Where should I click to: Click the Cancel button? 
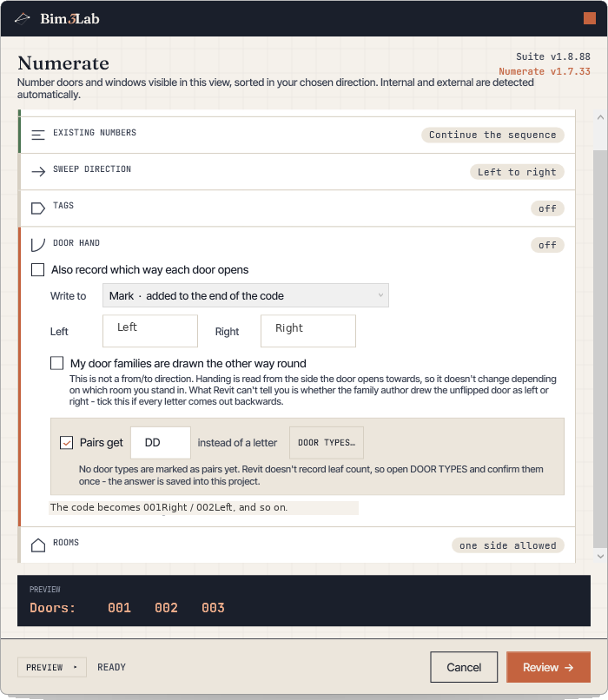[x=464, y=667]
